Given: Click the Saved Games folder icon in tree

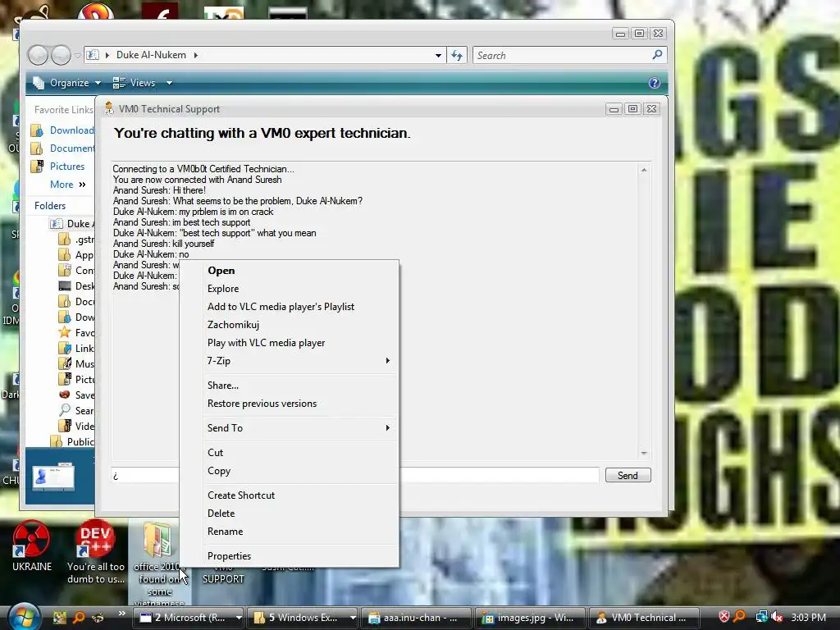Looking at the screenshot, I should [x=65, y=395].
